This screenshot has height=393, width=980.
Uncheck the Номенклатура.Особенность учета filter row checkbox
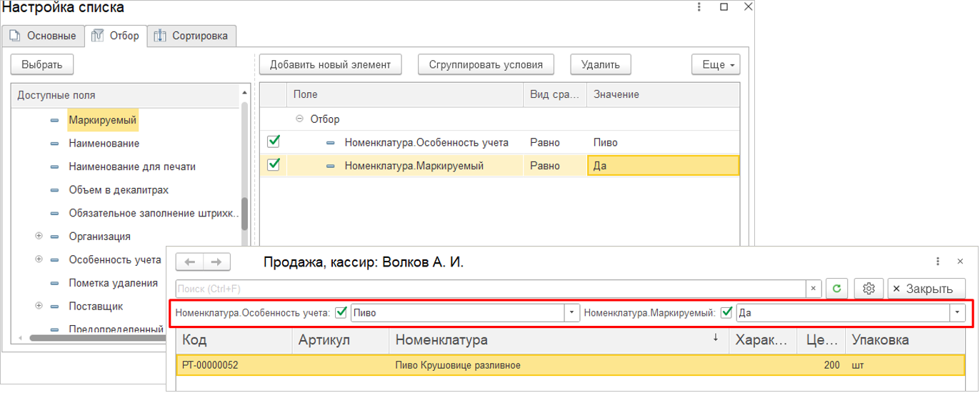click(x=273, y=141)
